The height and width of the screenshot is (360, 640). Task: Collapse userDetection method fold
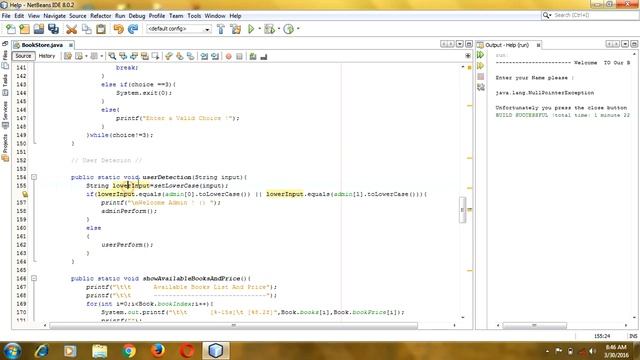(34, 177)
